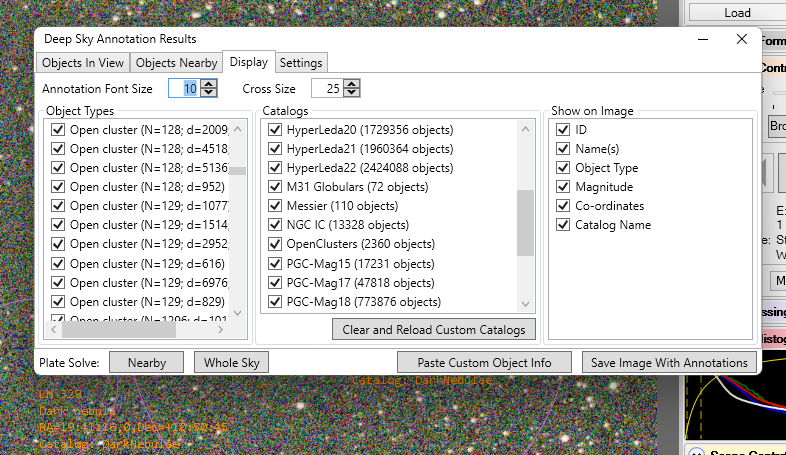The image size is (786, 455).
Task: Toggle the NGC IC catalog checkbox
Action: (x=275, y=224)
